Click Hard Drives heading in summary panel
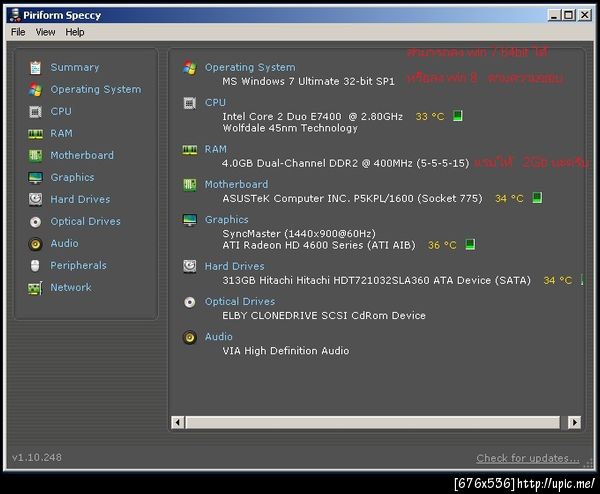Image resolution: width=600 pixels, height=494 pixels. [x=235, y=266]
